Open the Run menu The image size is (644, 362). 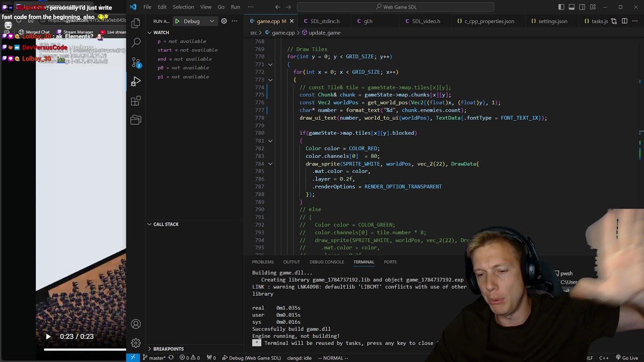pos(235,7)
